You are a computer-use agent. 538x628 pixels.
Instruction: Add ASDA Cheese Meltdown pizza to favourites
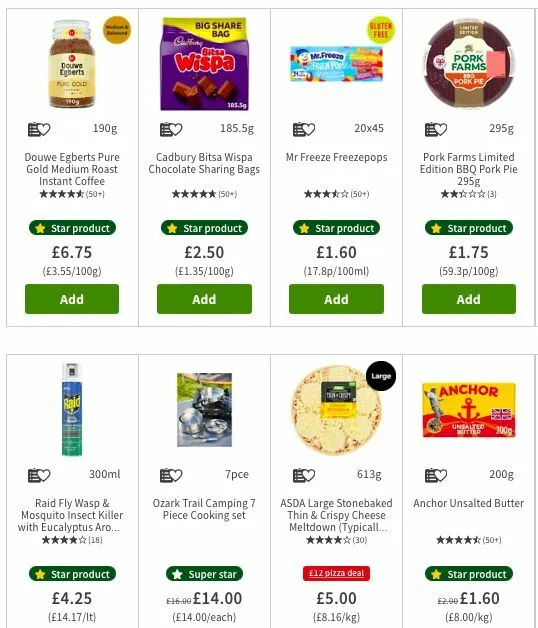point(304,475)
